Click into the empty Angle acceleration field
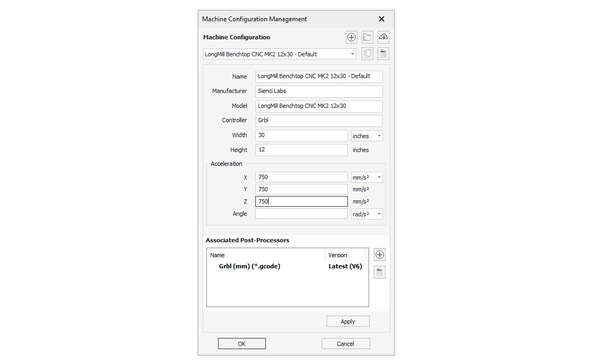Screen dimensions: 601x364 click(x=301, y=214)
